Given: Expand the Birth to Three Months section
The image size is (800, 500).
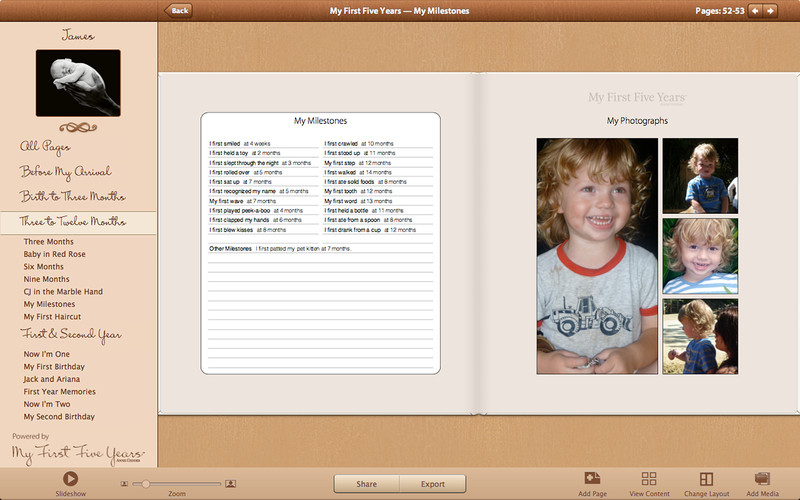Looking at the screenshot, I should [x=73, y=196].
